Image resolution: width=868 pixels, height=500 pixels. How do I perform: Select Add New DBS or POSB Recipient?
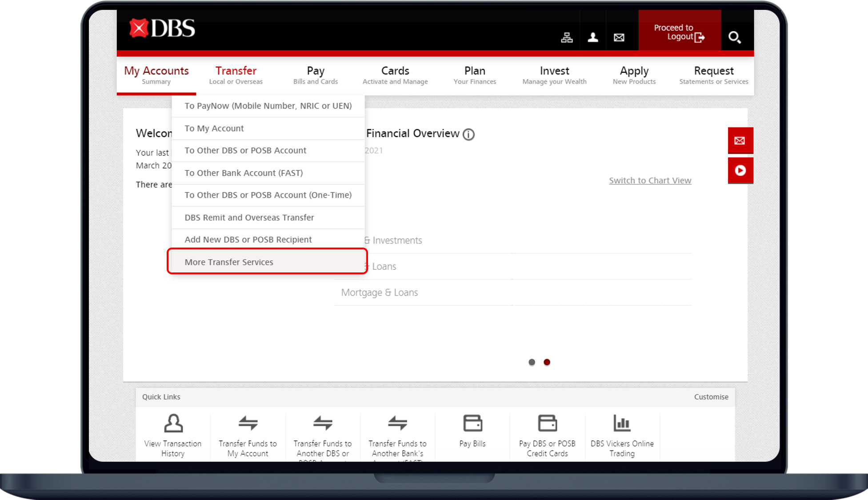coord(268,240)
